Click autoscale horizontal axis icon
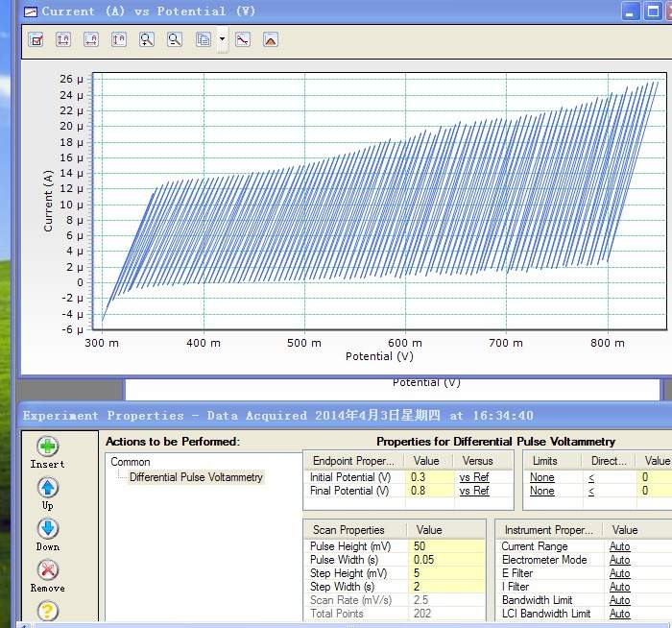This screenshot has height=628, width=672. click(91, 40)
